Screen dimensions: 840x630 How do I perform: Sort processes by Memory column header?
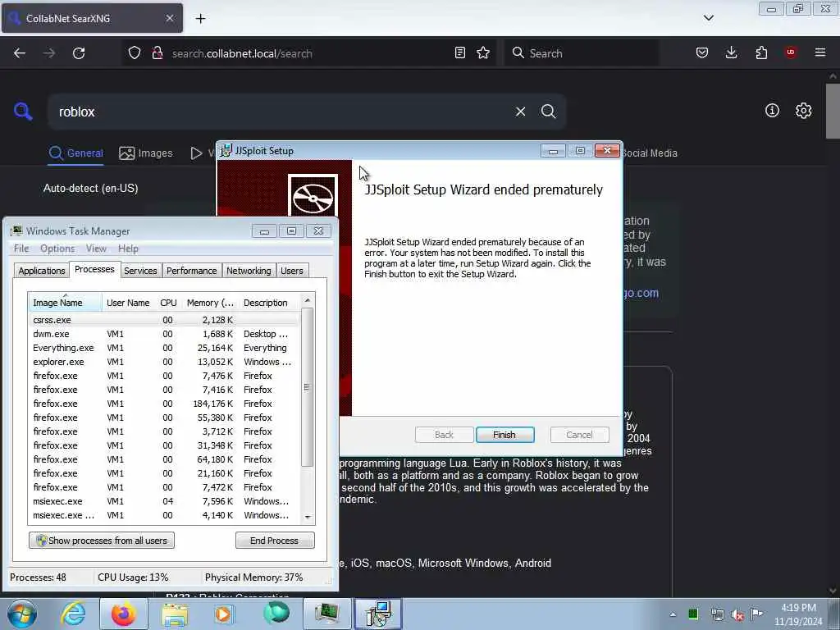[x=210, y=303]
